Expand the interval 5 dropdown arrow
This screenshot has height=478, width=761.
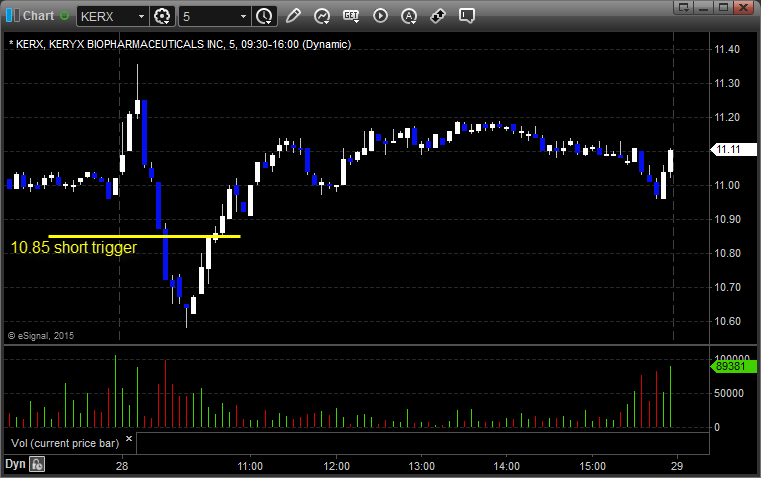(243, 16)
